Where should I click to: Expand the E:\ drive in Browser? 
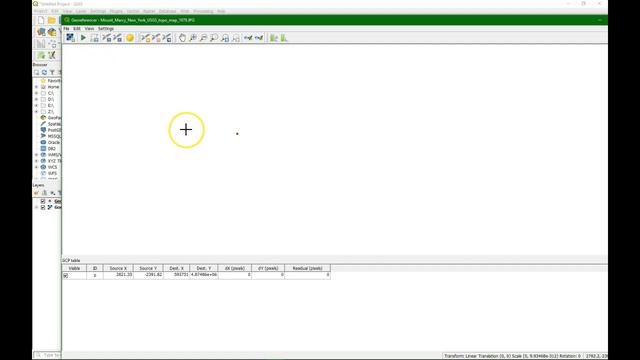[x=36, y=105]
